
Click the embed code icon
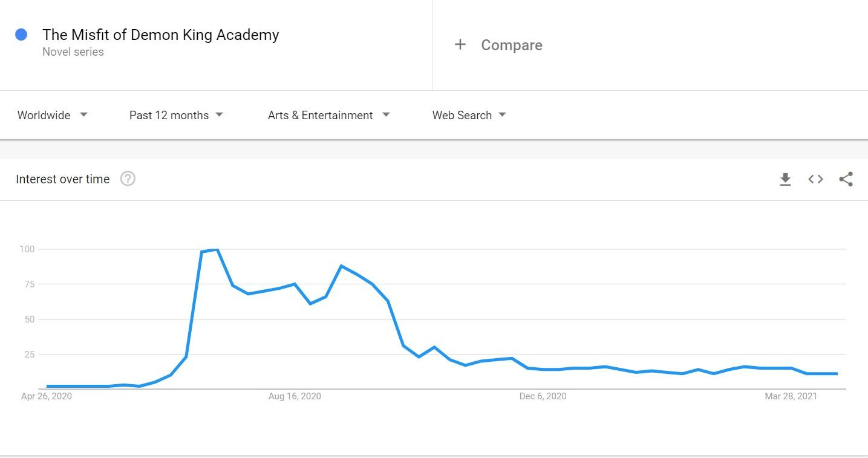click(815, 179)
